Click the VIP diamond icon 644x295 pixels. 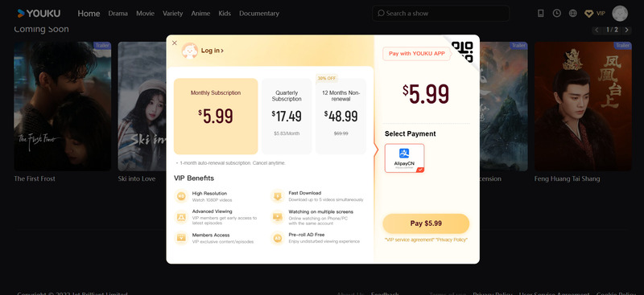(x=589, y=14)
